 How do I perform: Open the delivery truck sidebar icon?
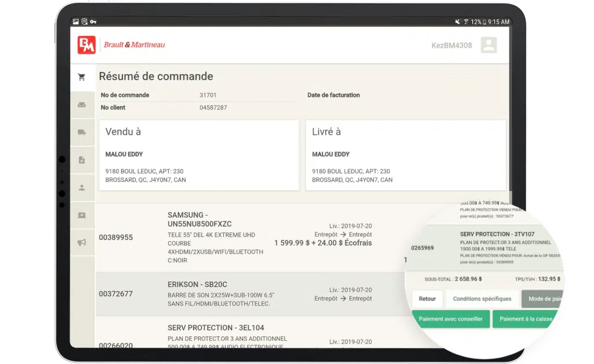pos(82,132)
